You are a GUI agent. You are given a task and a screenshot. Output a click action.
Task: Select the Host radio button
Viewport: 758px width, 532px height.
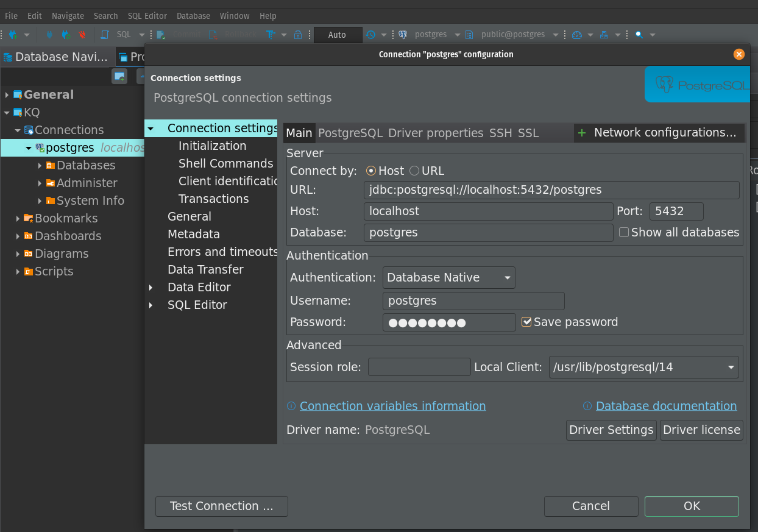[x=370, y=171]
